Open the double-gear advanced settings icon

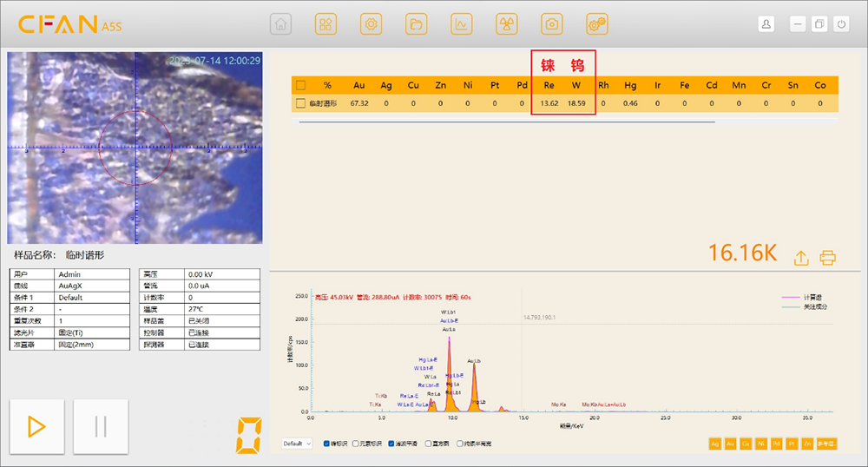click(x=596, y=24)
